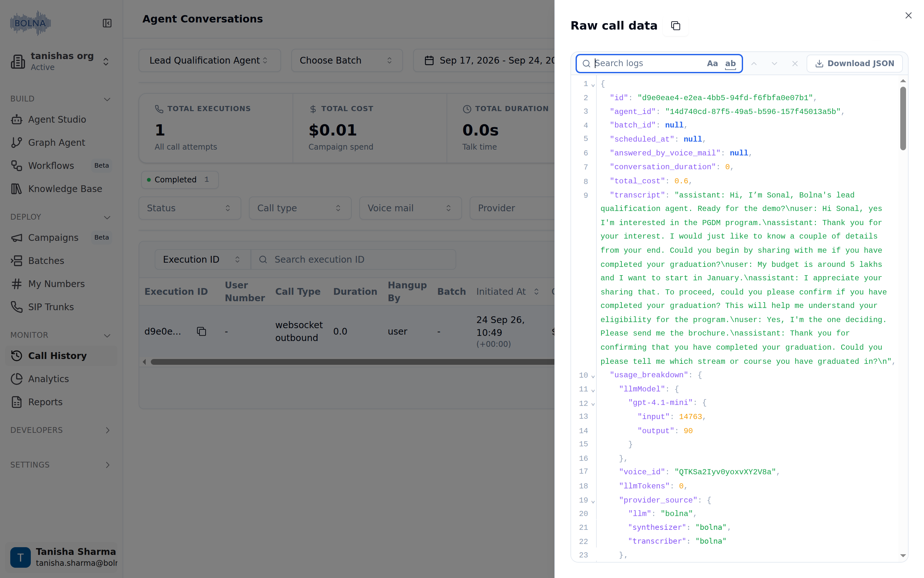Image resolution: width=924 pixels, height=578 pixels.
Task: Collapse the BUILD section
Action: (x=62, y=99)
